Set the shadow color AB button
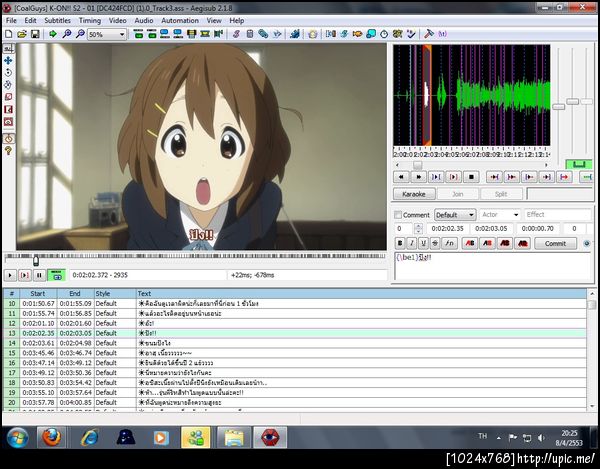Viewport: 600px width, 469px height. point(523,243)
